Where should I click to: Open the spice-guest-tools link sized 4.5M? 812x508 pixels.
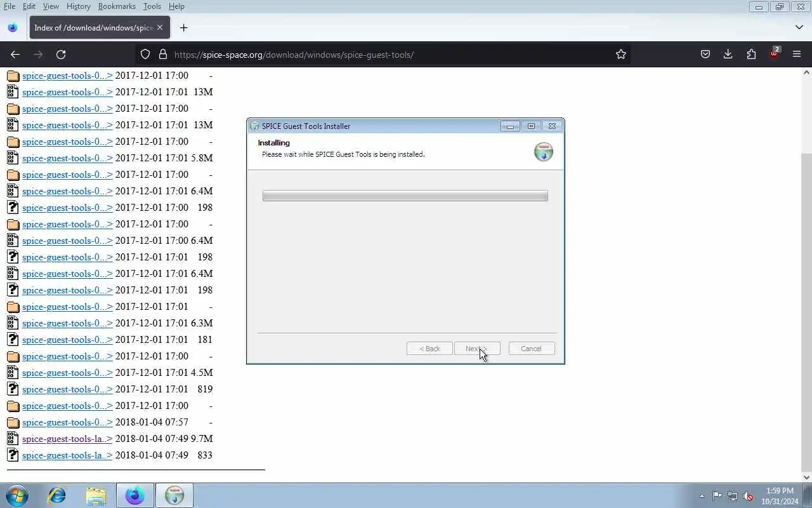click(67, 373)
